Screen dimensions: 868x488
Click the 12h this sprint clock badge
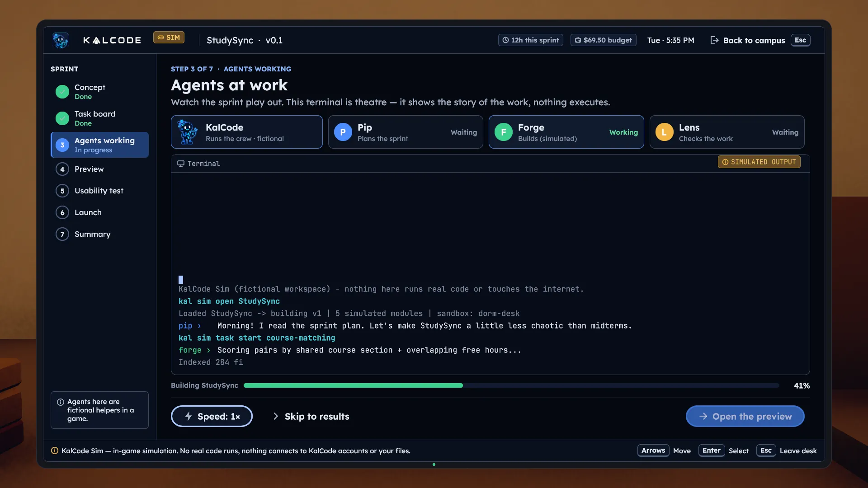531,40
